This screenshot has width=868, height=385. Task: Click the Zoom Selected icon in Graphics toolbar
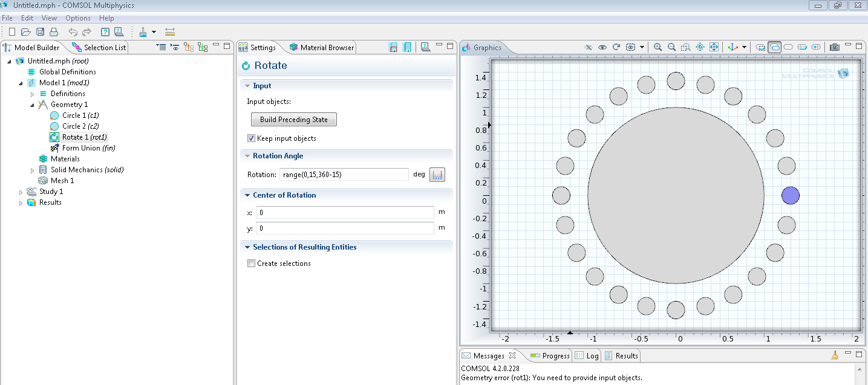pyautogui.click(x=700, y=47)
